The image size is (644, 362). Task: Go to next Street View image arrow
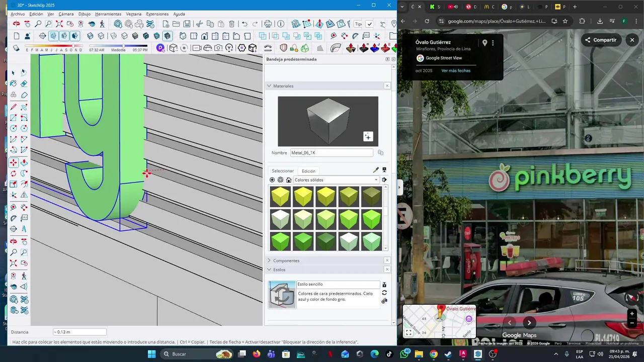(x=529, y=323)
